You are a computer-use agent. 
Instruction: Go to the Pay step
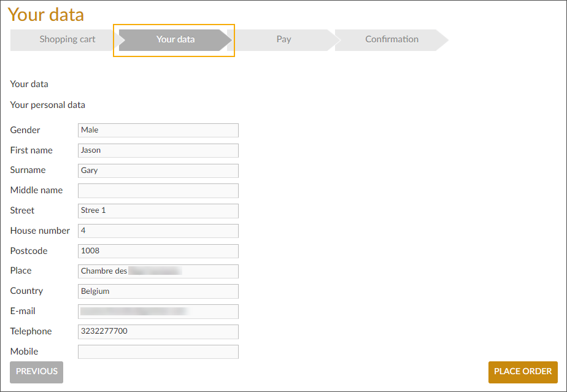[x=283, y=39]
